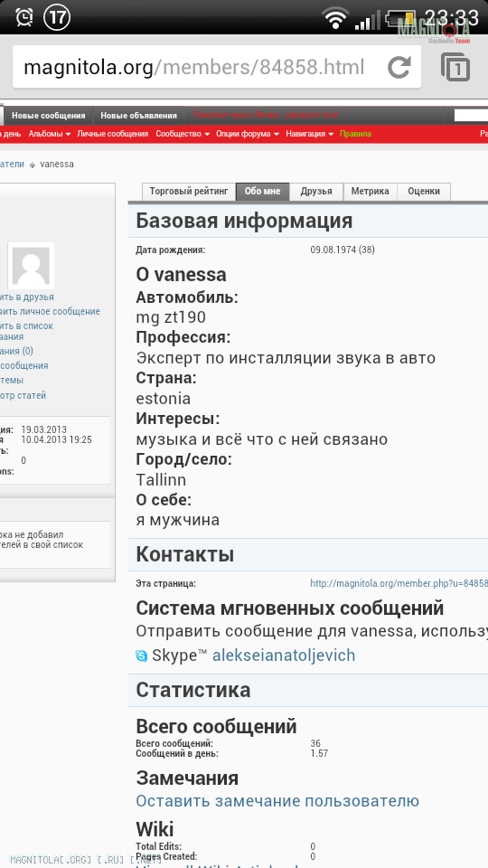Switch to the Торговый рейтинг tab

tap(189, 192)
